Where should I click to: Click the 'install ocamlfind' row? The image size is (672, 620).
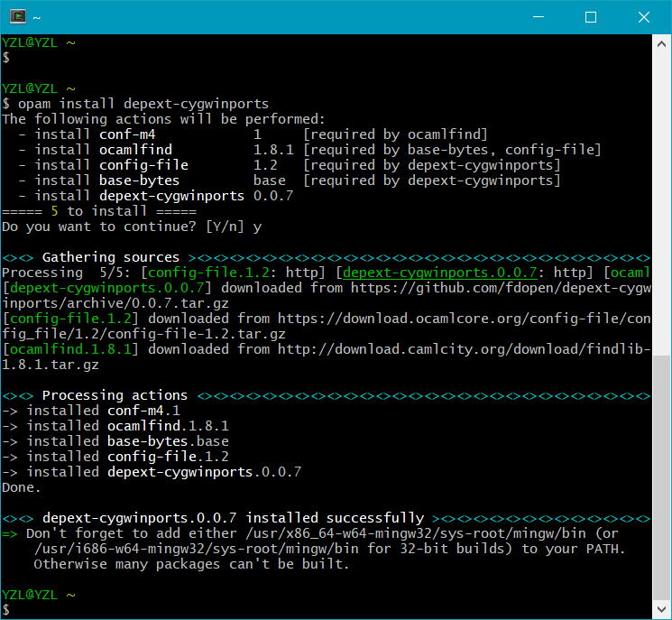tap(310, 150)
